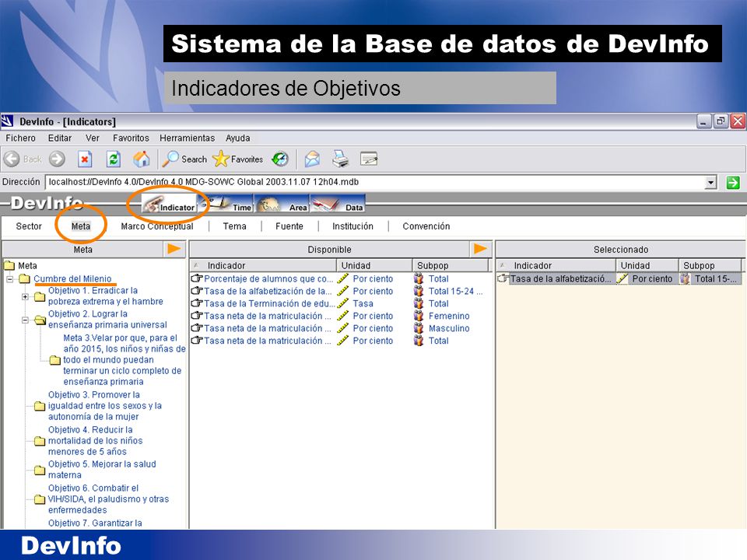Click the green Go arrow next to address bar

click(733, 182)
